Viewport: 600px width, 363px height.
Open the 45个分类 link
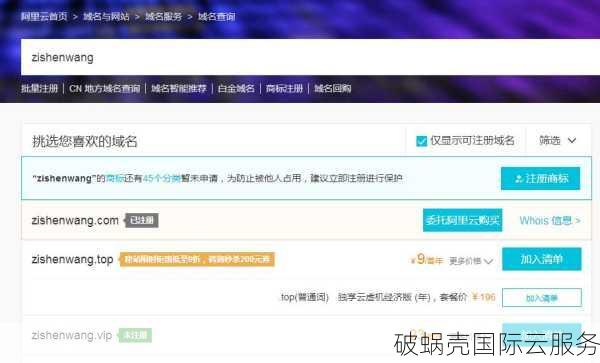tap(161, 178)
